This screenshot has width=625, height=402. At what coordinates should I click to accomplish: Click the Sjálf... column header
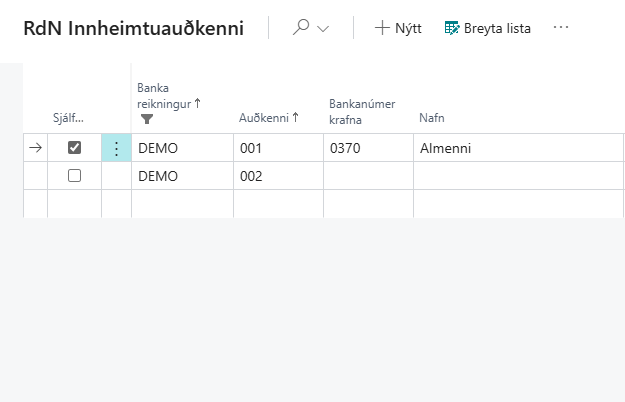[69, 118]
